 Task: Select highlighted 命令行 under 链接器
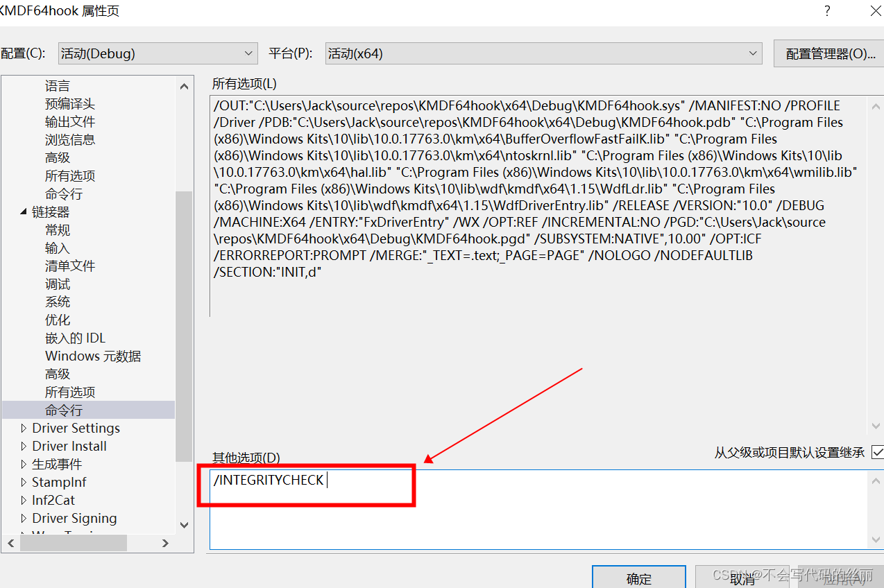pos(88,410)
